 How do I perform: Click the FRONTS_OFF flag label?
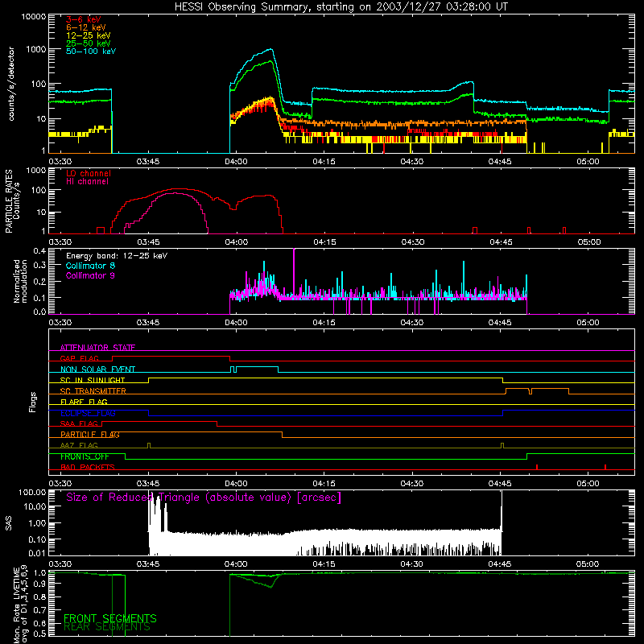coord(85,456)
